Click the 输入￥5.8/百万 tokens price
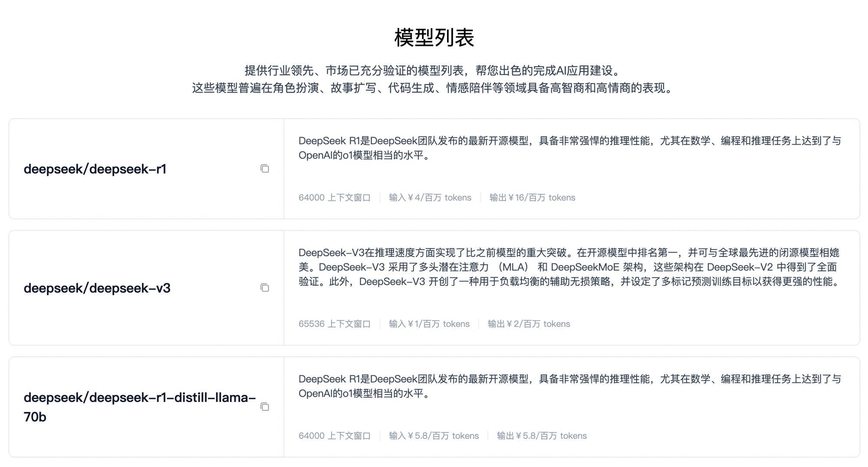This screenshot has height=467, width=868. (x=434, y=436)
